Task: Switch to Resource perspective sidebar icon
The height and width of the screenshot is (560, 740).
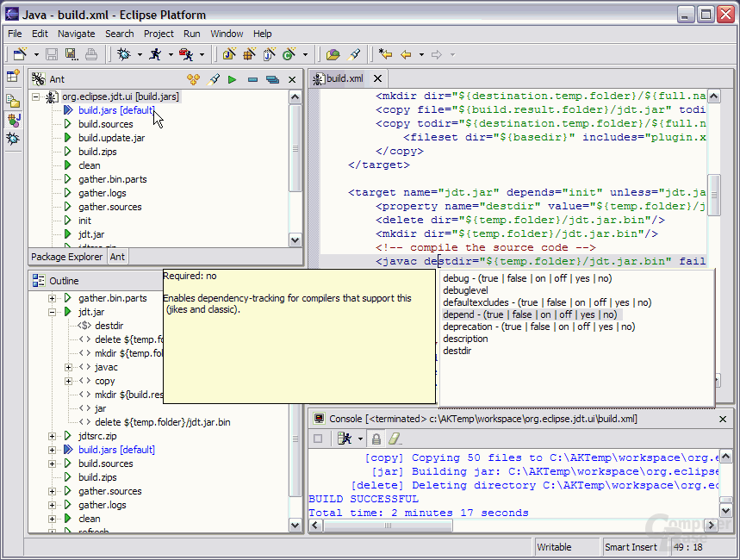Action: 13,100
